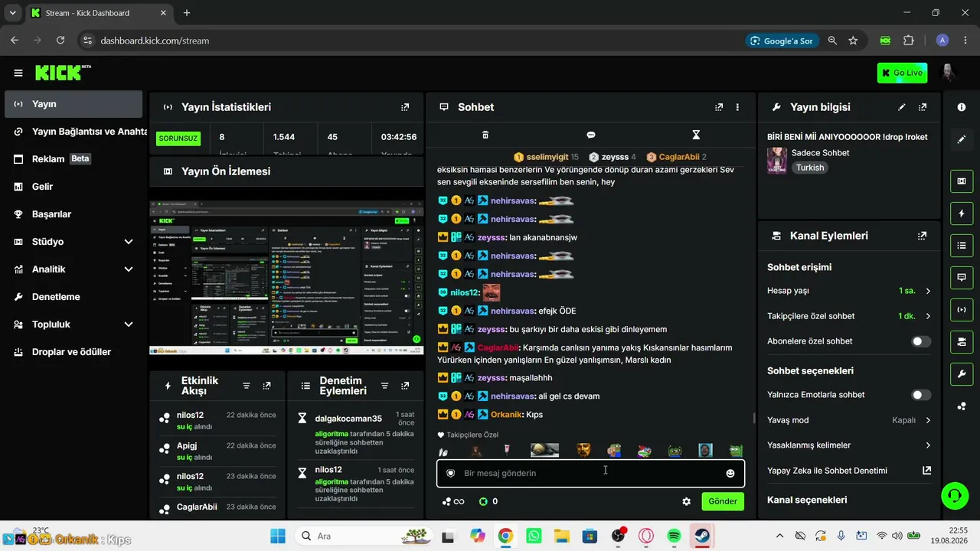Pop out the Yayın bilgisi panel
The image size is (980, 551).
coord(923,107)
